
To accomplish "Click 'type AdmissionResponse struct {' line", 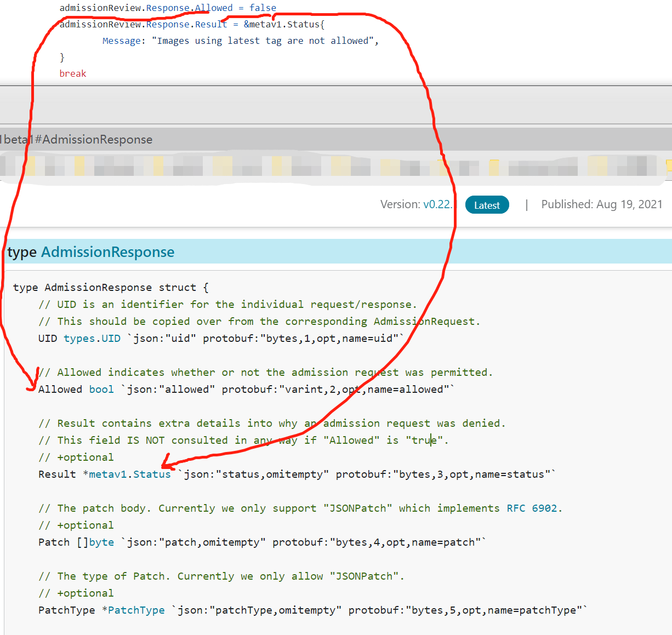I will 111,287.
